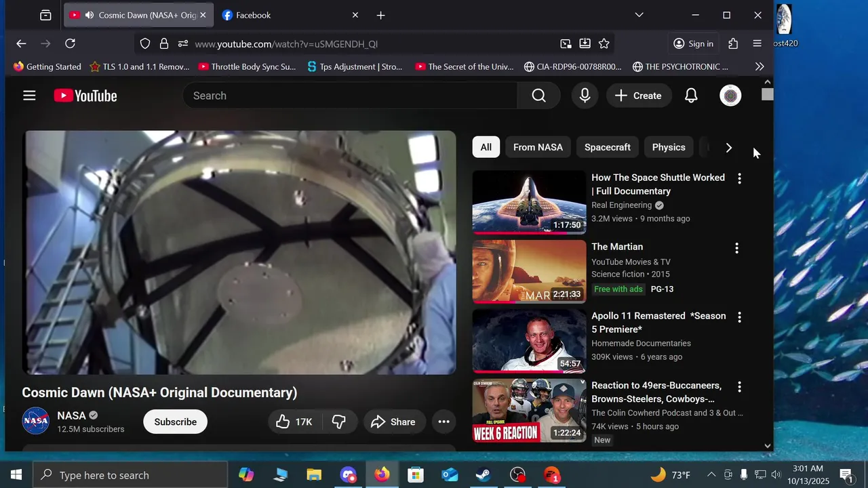Click Sign in in Firefox toolbar
This screenshot has height=488, width=868.
coord(693,43)
